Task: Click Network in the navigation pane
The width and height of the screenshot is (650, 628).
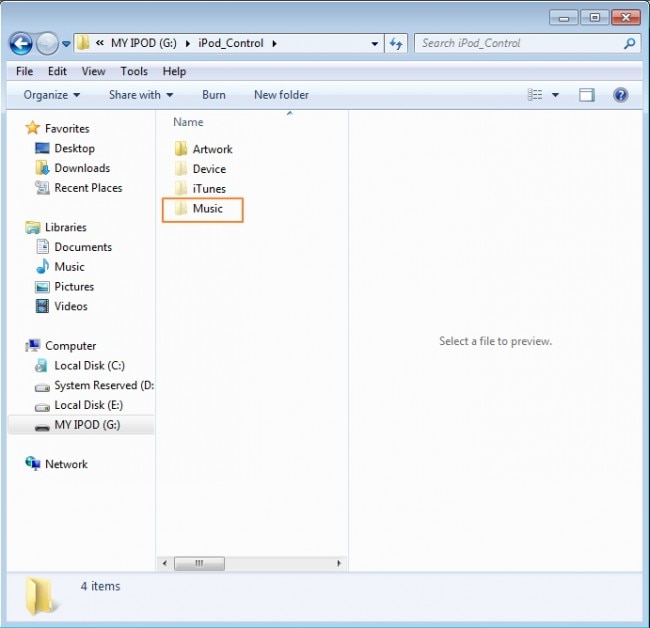Action: click(56, 464)
